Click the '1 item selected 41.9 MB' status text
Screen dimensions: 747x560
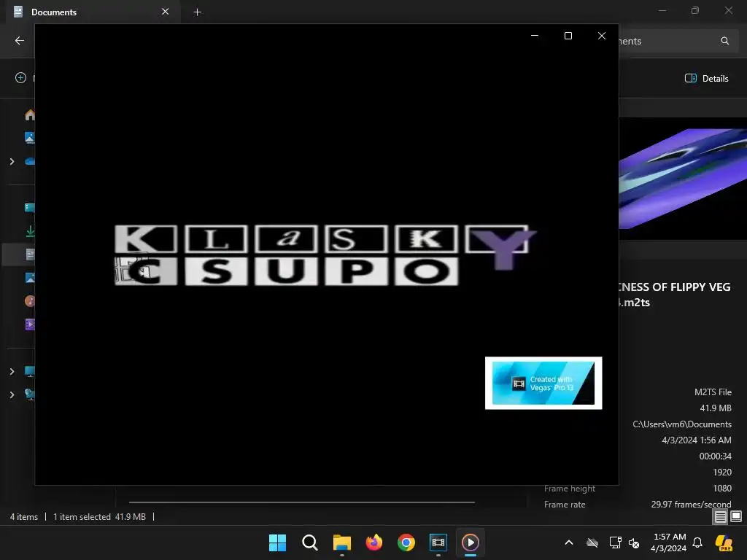coord(99,517)
